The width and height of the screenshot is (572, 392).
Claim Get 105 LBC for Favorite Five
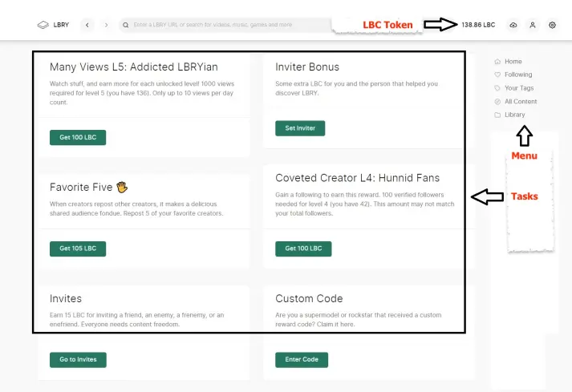coord(78,249)
